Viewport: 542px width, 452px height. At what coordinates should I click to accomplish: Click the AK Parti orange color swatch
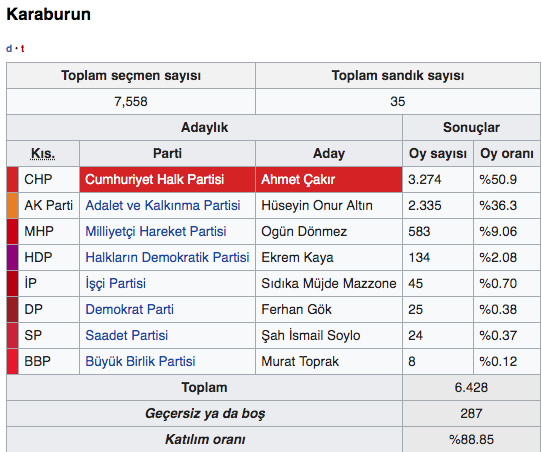12,205
